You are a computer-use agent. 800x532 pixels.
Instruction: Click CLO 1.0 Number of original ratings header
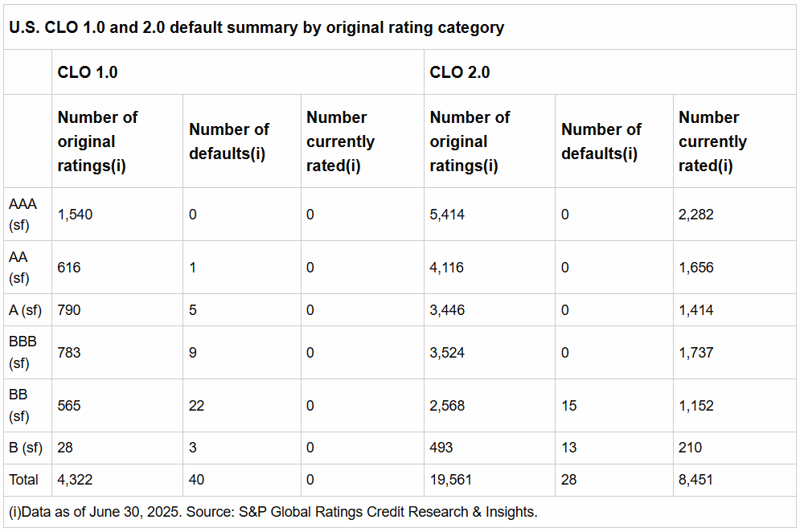pos(97,141)
